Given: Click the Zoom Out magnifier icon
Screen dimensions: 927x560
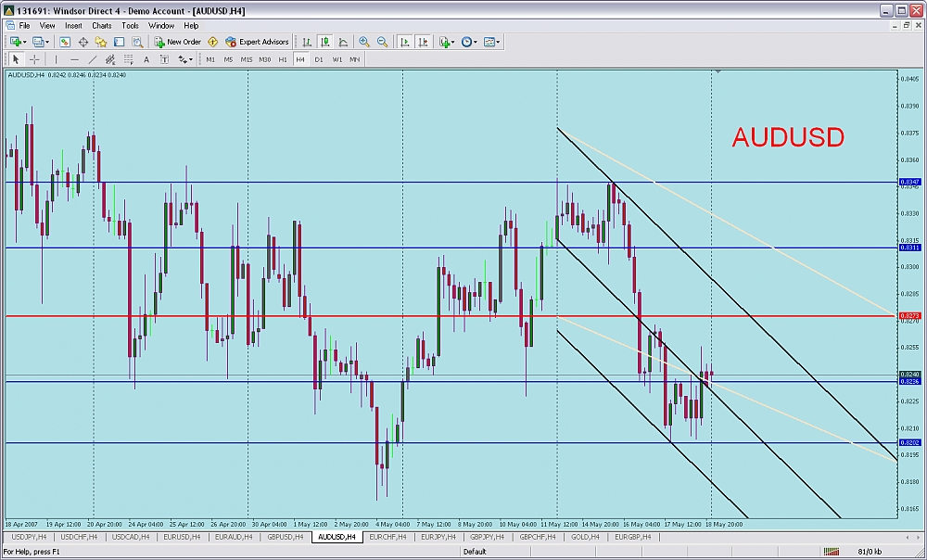Looking at the screenshot, I should coord(382,42).
